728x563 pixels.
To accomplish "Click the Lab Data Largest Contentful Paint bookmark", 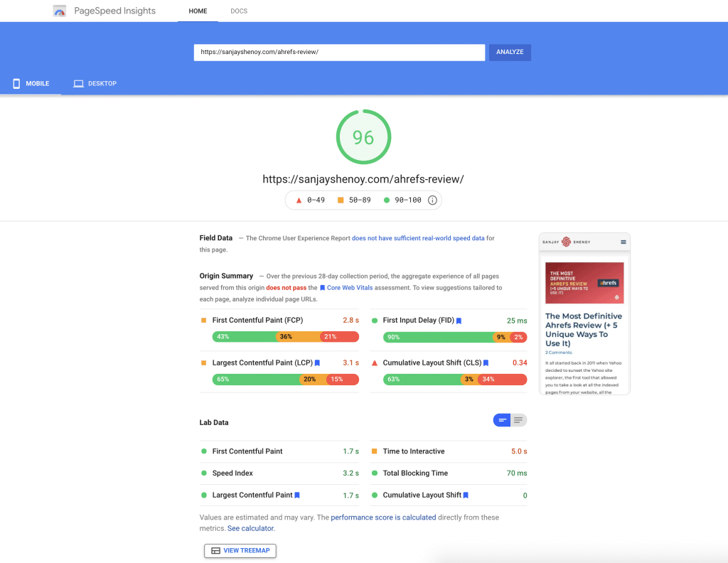I will pos(297,495).
